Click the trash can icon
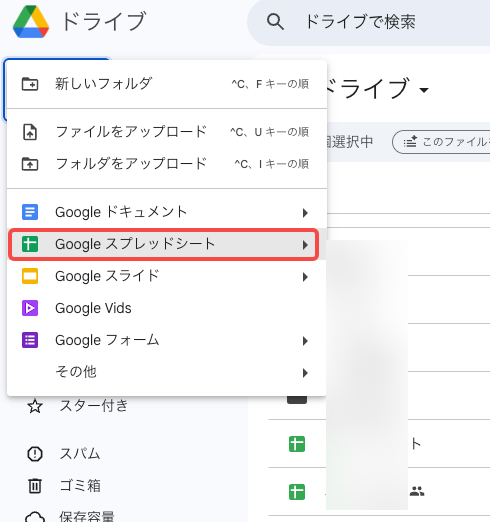The image size is (490, 522). click(x=35, y=486)
